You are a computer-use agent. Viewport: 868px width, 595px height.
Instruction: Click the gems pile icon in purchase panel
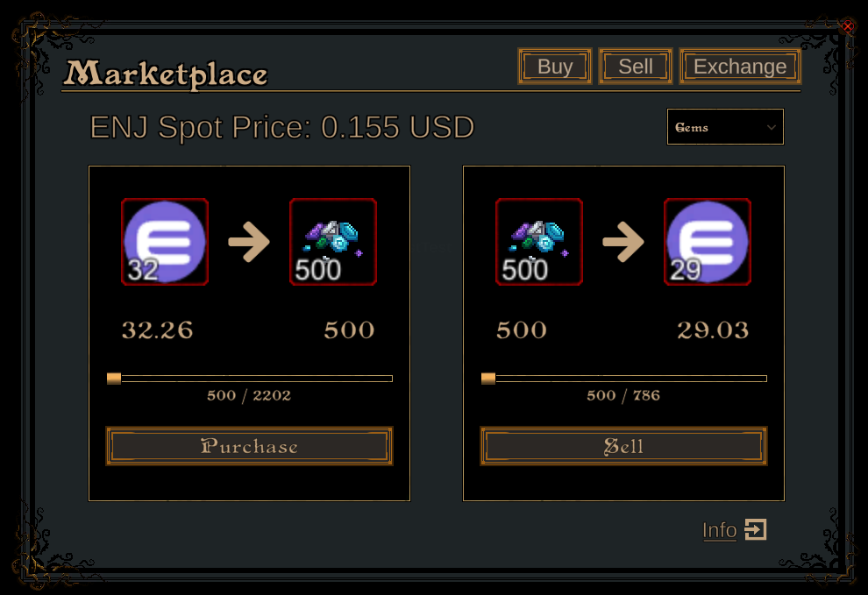(333, 242)
